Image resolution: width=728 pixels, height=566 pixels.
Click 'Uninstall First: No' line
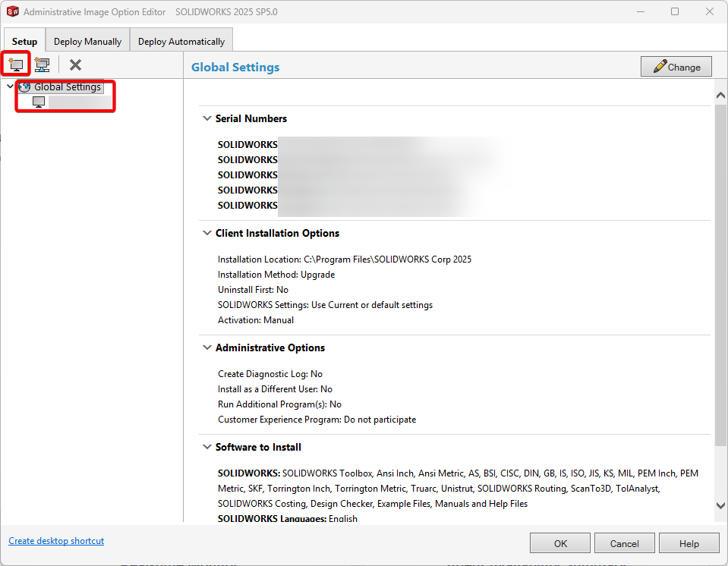(x=253, y=290)
